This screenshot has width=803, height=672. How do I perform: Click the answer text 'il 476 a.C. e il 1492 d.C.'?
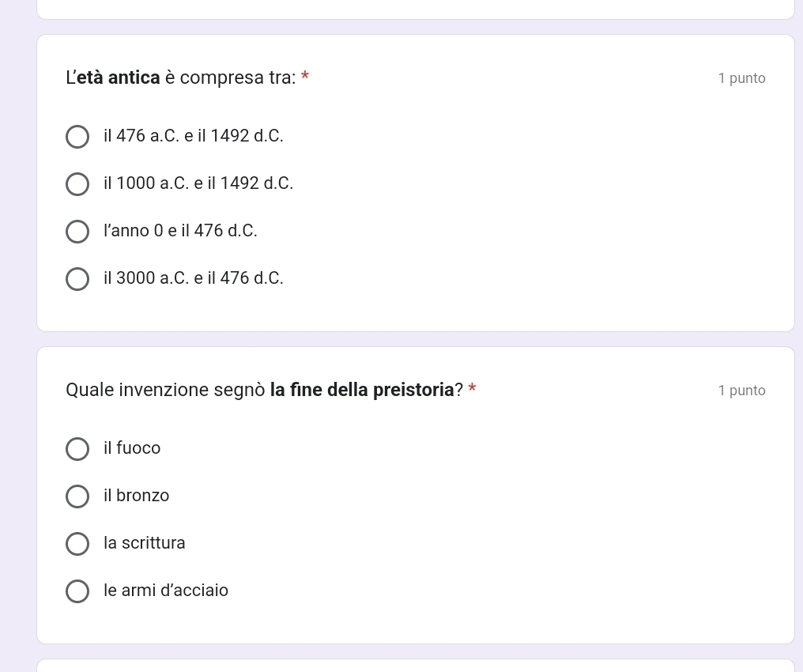pos(193,136)
